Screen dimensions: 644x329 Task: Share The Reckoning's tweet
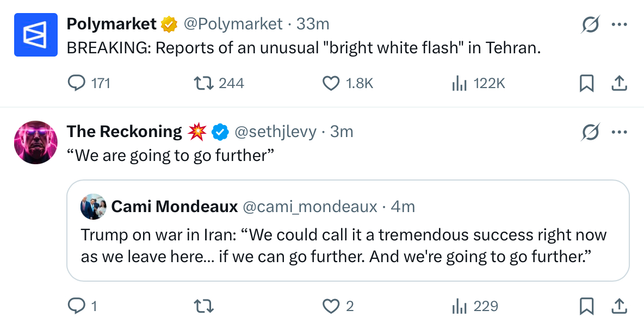(620, 307)
